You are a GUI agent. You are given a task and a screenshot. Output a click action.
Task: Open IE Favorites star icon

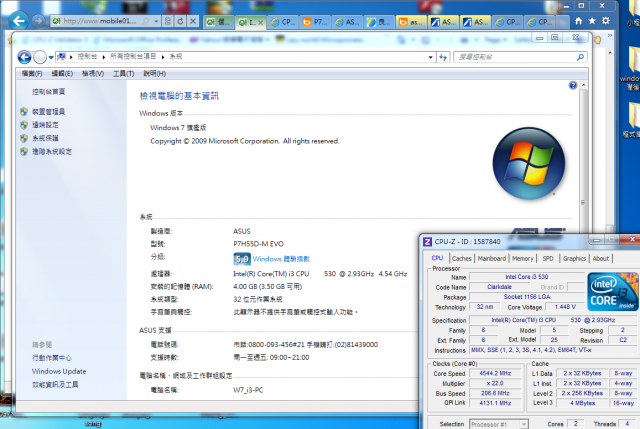pos(592,21)
